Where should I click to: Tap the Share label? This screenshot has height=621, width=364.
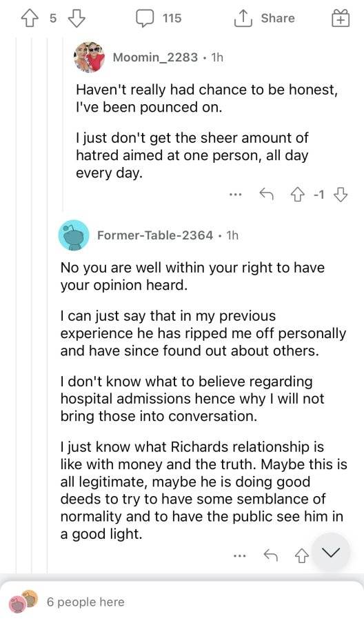[x=278, y=18]
